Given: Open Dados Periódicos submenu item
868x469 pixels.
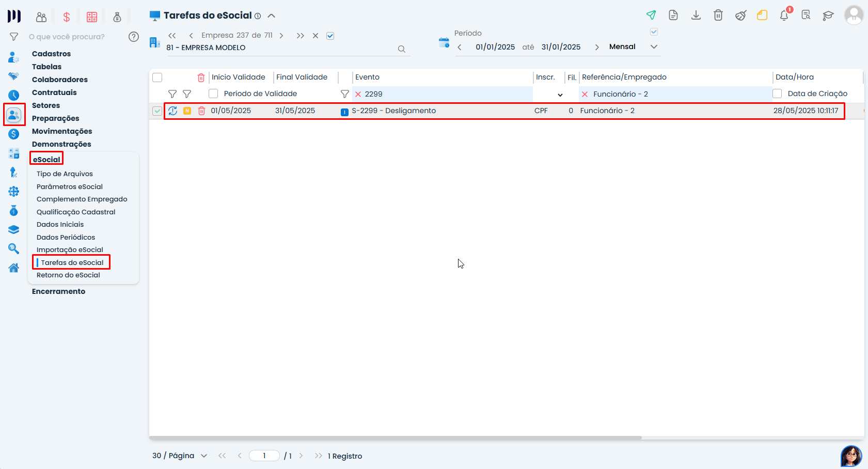Looking at the screenshot, I should click(66, 237).
